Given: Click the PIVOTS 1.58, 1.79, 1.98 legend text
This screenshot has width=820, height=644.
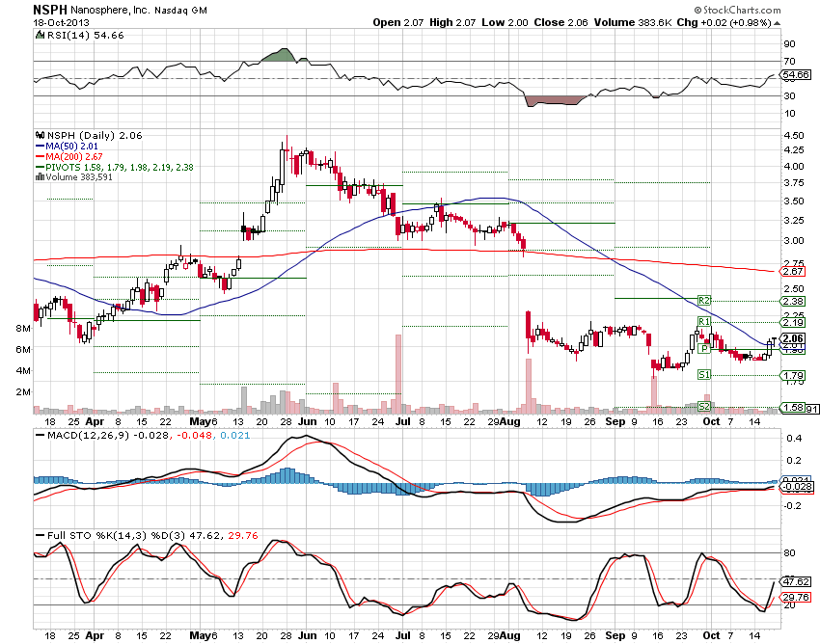Looking at the screenshot, I should click(120, 168).
